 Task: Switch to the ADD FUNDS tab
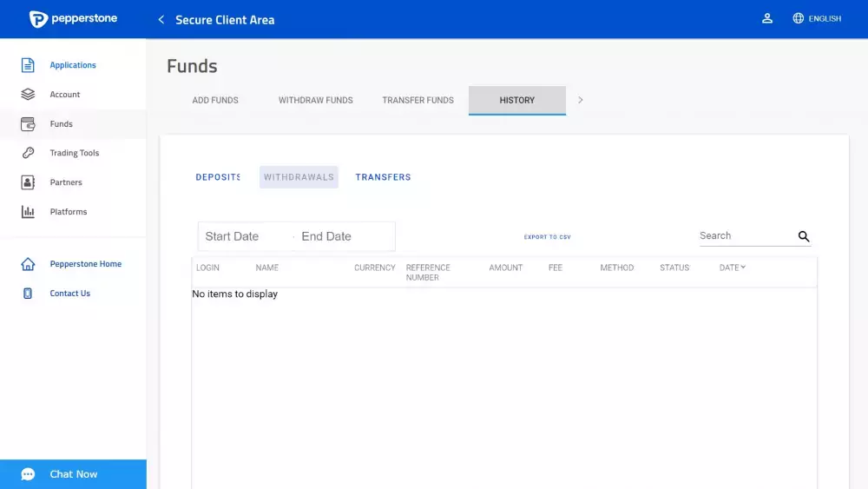pyautogui.click(x=214, y=100)
